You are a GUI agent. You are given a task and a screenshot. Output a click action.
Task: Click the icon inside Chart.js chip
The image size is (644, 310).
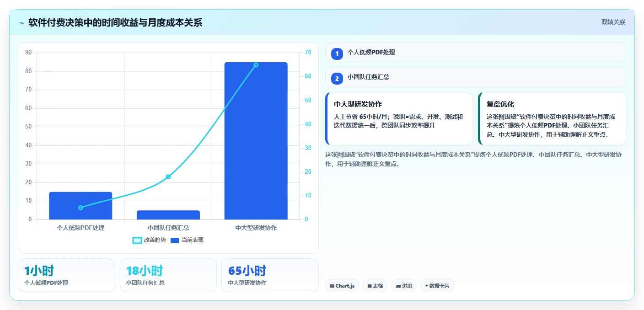point(332,286)
